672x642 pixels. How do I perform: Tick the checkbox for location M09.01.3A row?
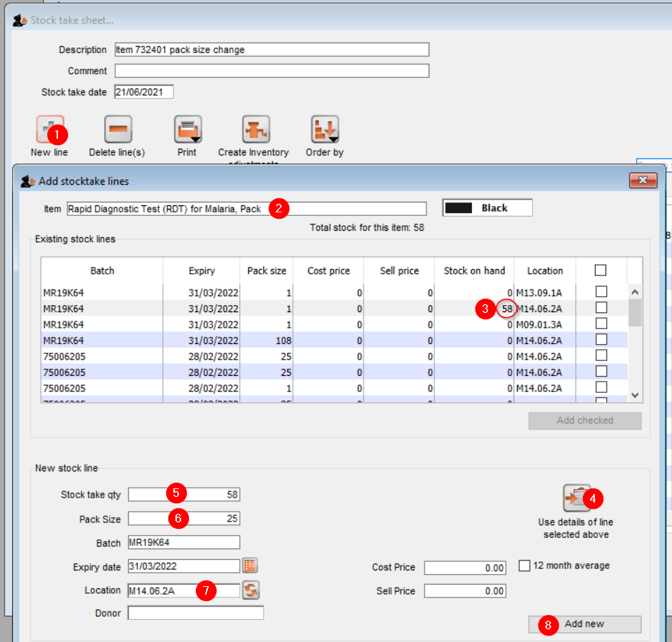pyautogui.click(x=601, y=323)
